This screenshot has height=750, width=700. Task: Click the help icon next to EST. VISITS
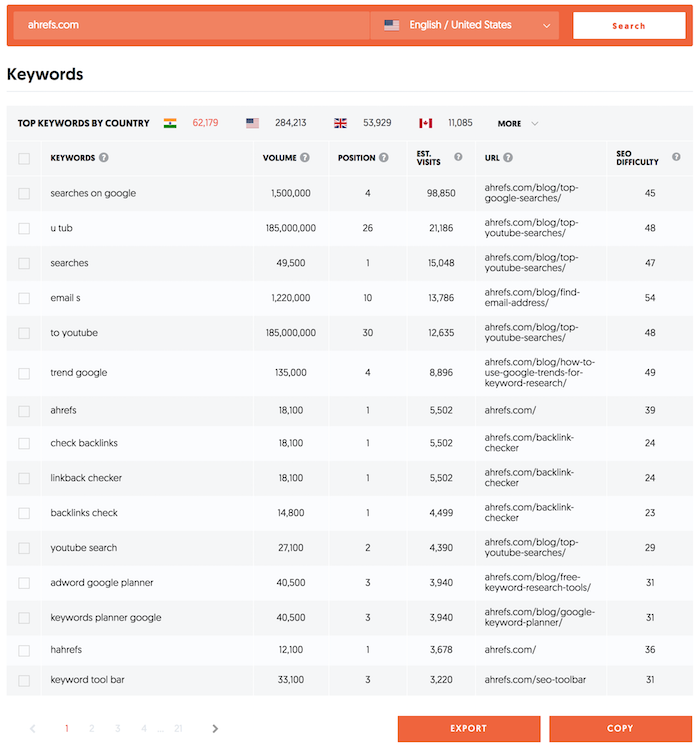(x=458, y=157)
